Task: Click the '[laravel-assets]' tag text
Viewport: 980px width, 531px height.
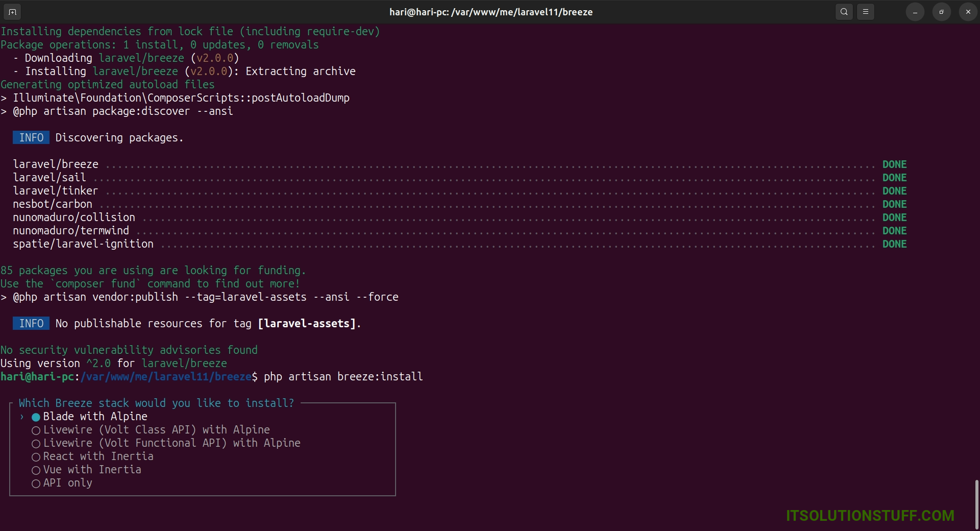Action: 307,324
